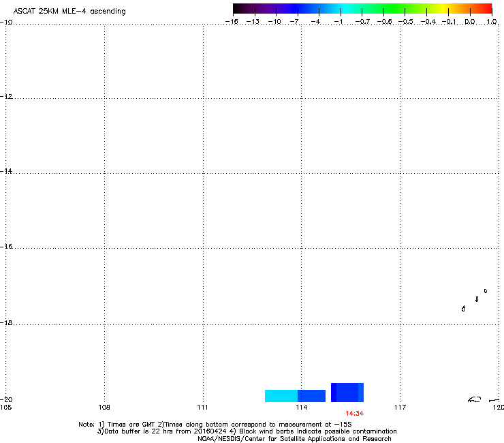Click the note line about Times are GMT
The image size is (504, 443).
coord(215,425)
